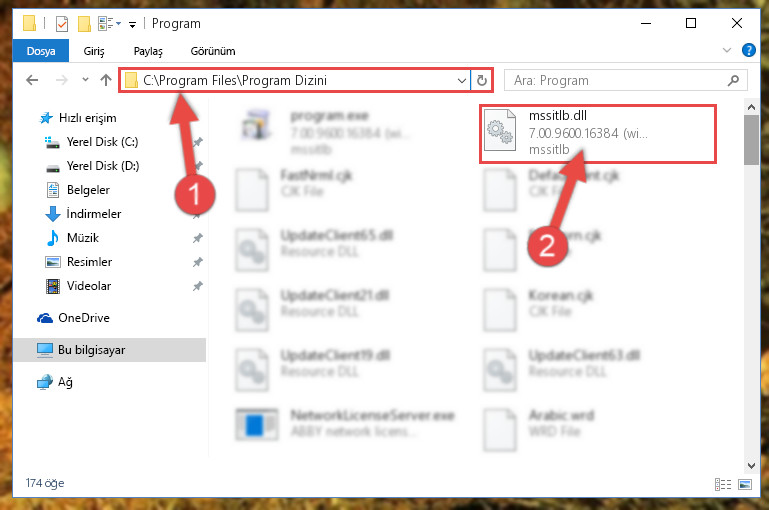
Task: Click the Back navigation arrow
Action: tap(32, 80)
